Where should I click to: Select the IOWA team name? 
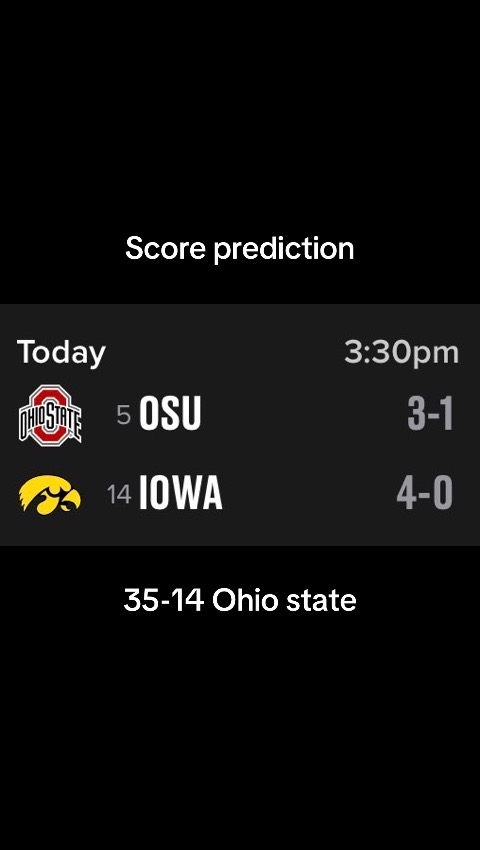tap(181, 493)
